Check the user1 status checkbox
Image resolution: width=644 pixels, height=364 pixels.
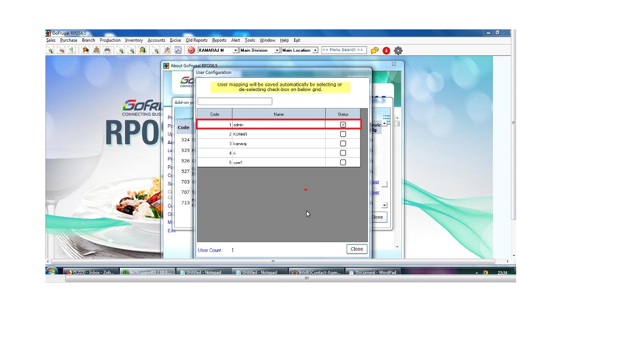[343, 163]
